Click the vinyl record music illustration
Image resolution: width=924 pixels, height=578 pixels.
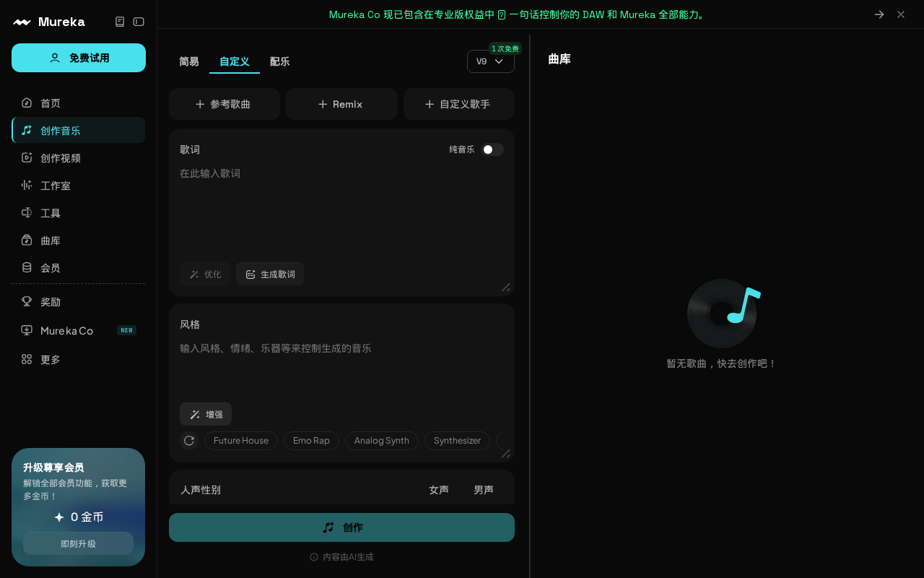pos(724,314)
